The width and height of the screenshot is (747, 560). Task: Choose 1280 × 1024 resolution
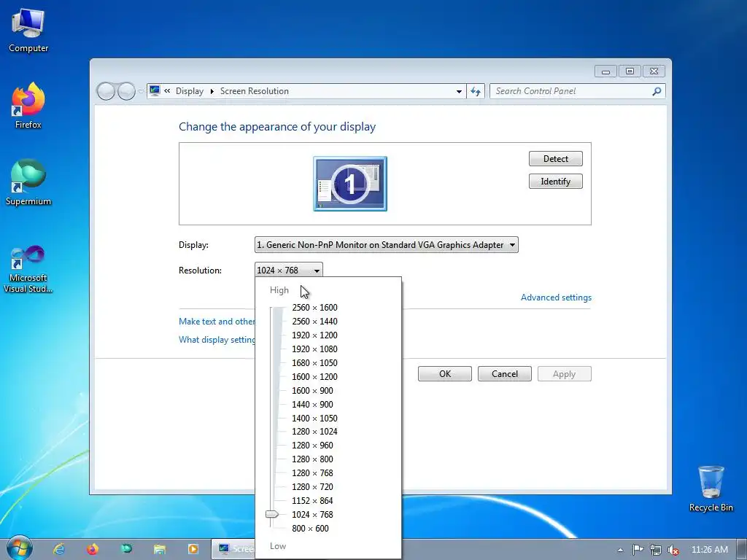(314, 432)
